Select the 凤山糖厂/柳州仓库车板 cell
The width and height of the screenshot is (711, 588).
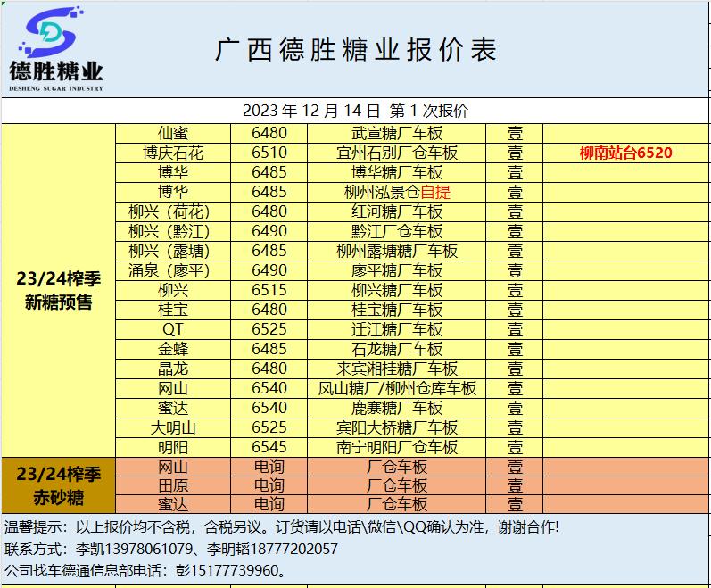click(397, 388)
